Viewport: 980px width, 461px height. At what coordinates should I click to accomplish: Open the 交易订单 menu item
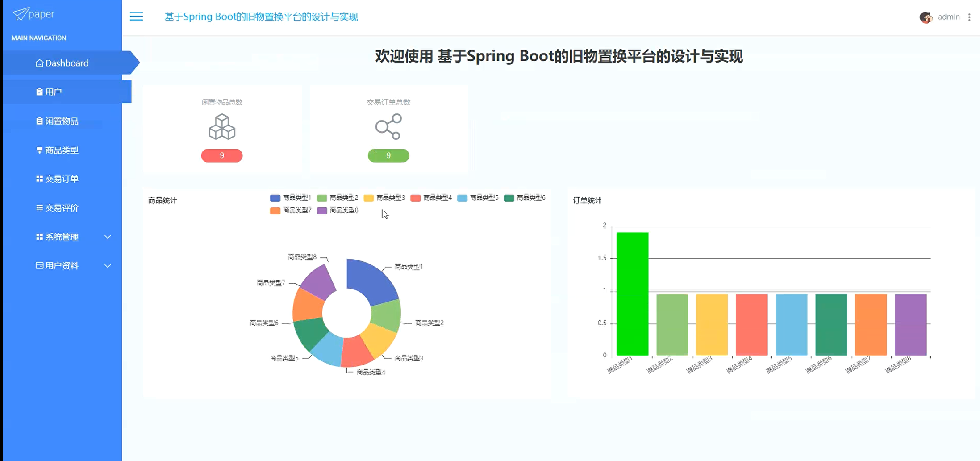pos(63,179)
